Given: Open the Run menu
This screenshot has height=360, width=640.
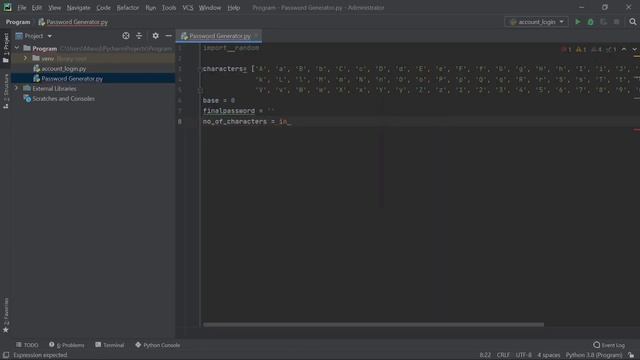Looking at the screenshot, I should coord(151,8).
